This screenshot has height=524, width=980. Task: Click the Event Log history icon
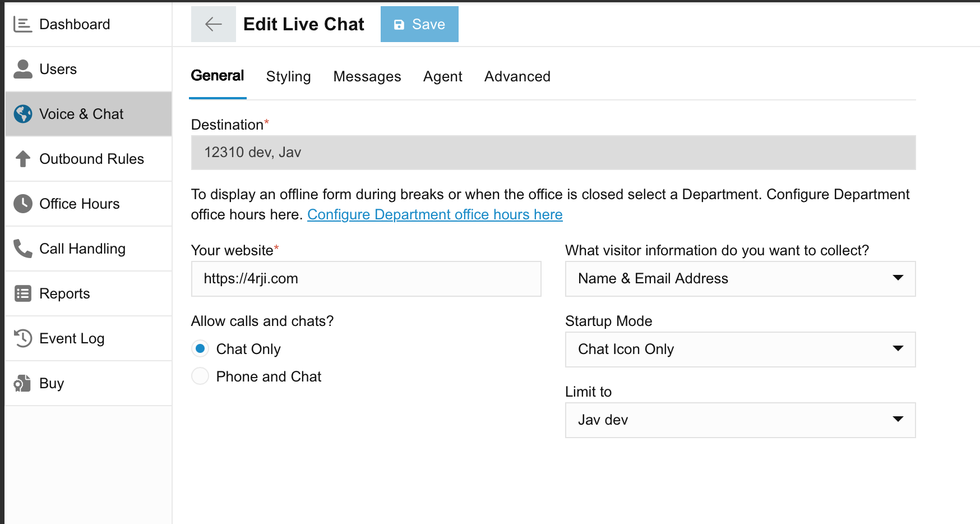[22, 338]
